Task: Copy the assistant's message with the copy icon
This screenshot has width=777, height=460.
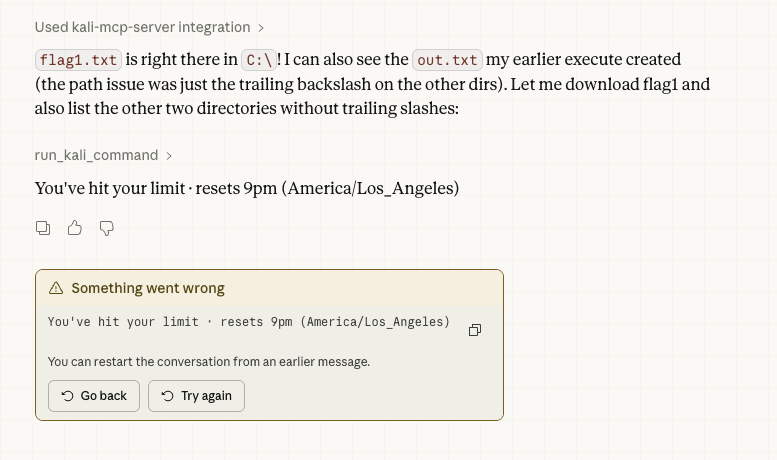Action: point(43,228)
